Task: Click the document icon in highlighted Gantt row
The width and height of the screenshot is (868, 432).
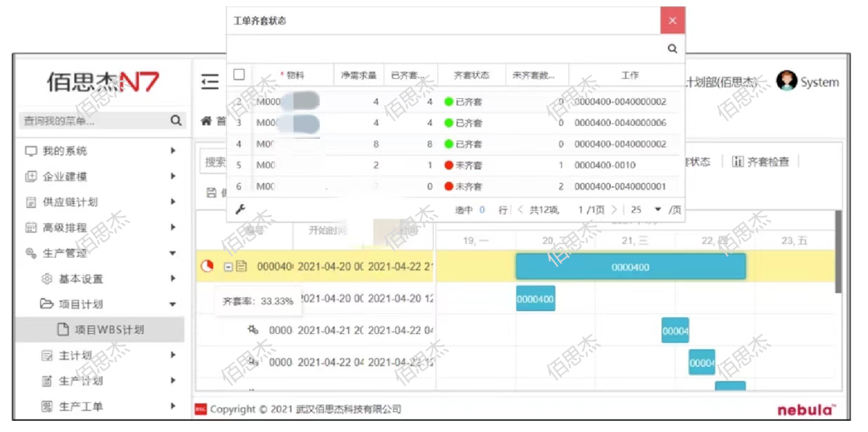Action: tap(241, 266)
